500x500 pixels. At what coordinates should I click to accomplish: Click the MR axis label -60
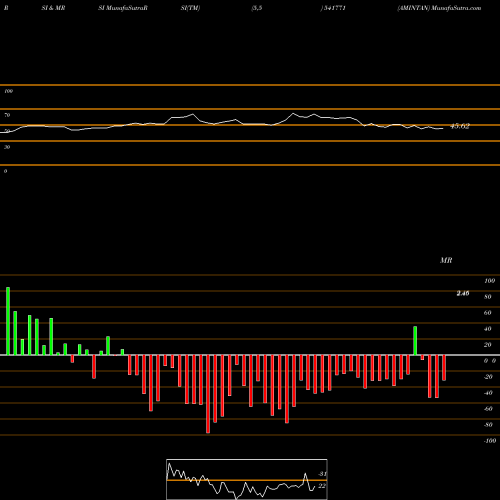click(488, 409)
